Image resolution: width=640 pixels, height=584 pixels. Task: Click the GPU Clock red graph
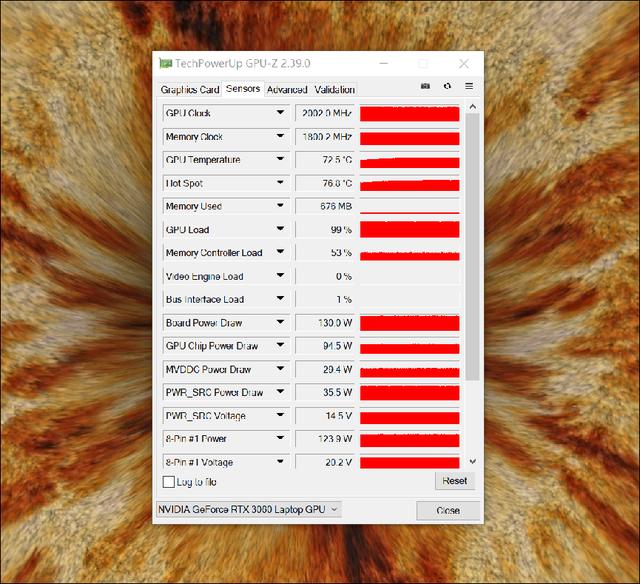coord(409,113)
